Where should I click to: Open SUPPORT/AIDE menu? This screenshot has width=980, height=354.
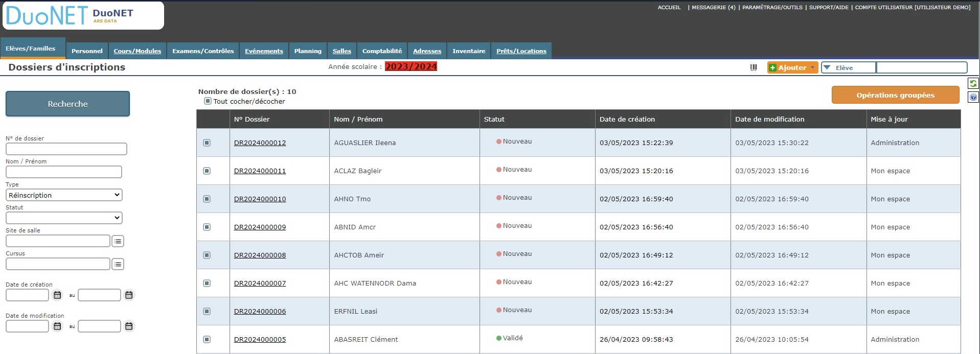pos(829,7)
